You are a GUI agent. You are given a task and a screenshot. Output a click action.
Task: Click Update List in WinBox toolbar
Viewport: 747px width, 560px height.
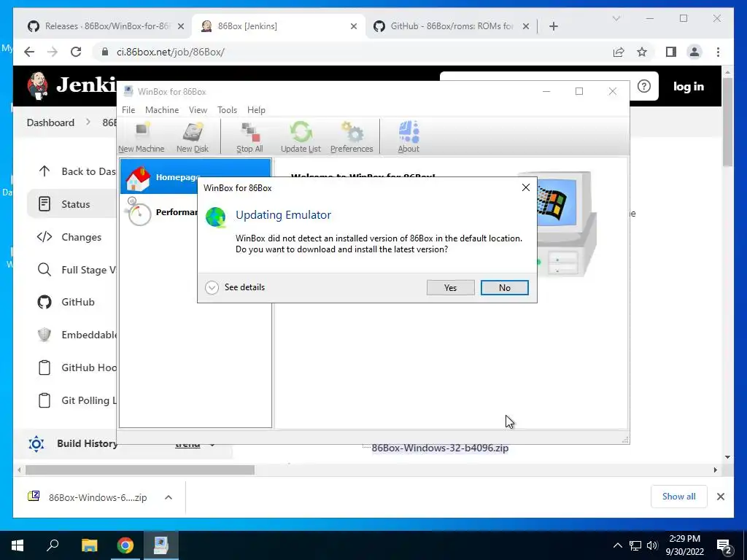coord(301,137)
